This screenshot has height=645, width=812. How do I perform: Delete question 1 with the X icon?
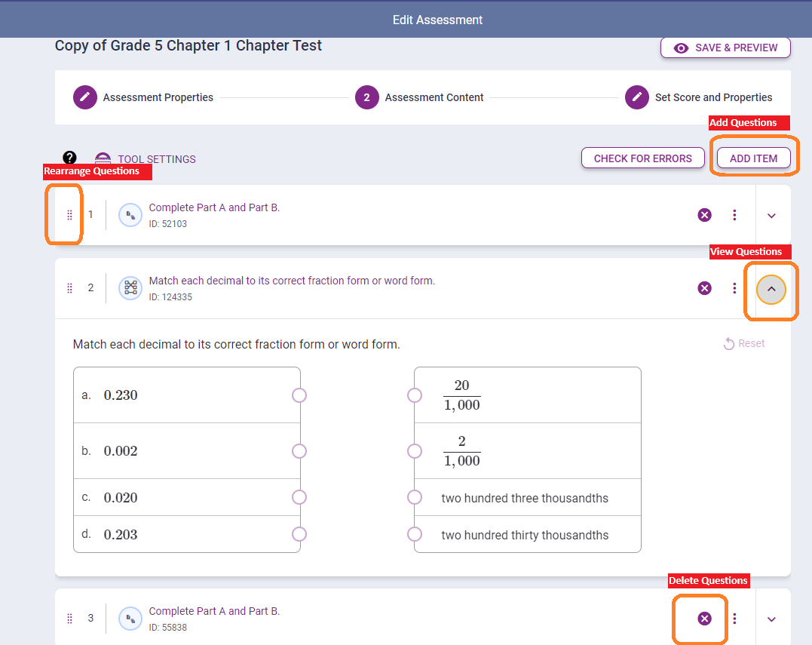(x=704, y=215)
